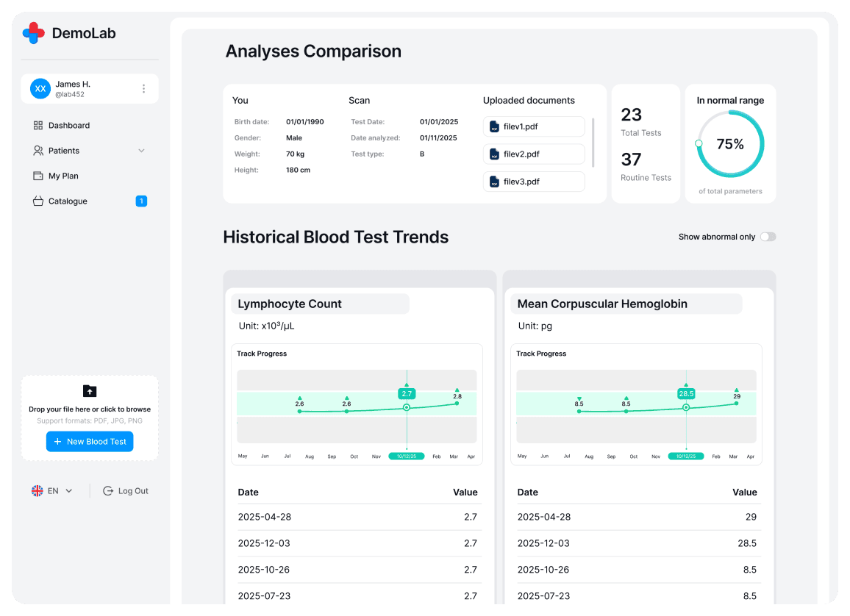Click the Log Out link
The image size is (850, 616).
(x=126, y=491)
